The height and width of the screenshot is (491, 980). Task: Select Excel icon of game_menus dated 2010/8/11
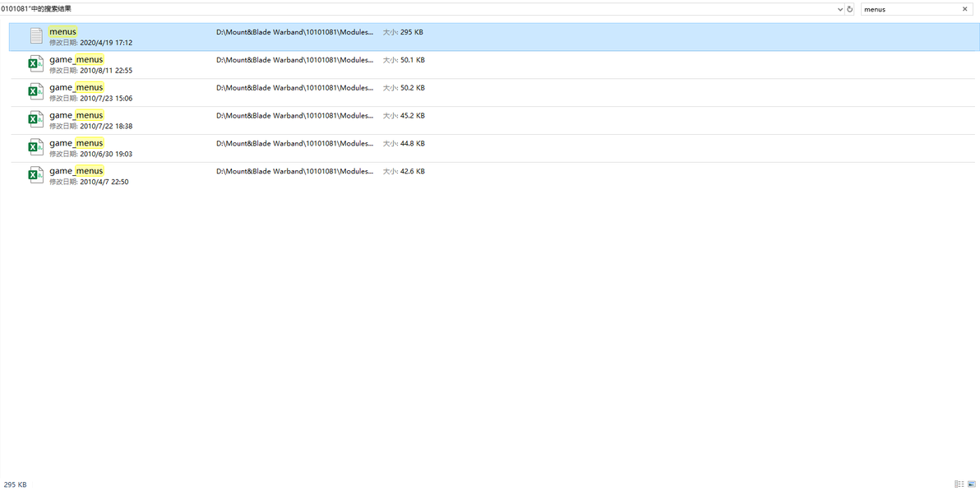tap(36, 64)
